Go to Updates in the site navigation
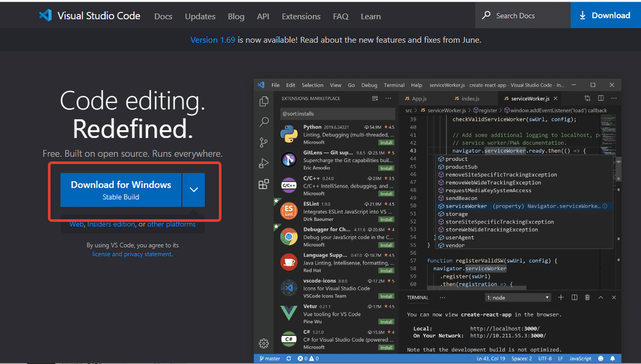This screenshot has width=641, height=364. (200, 16)
